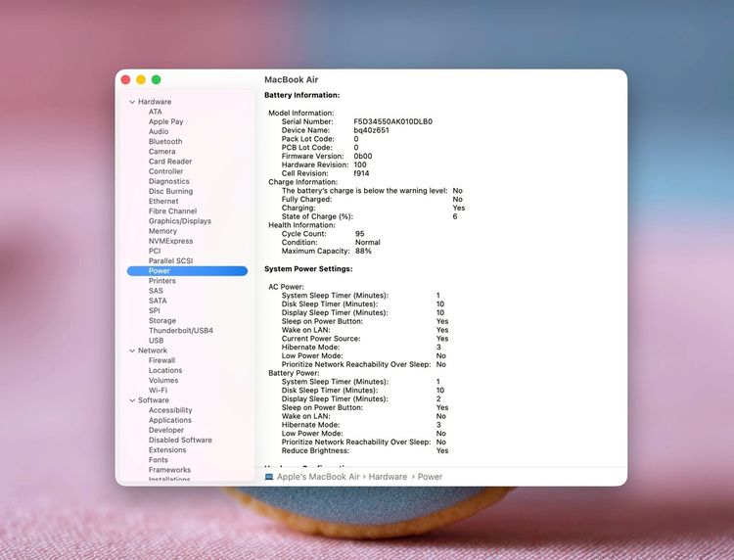Click the State of Charge value 6
Screen dimensions: 734x560
(454, 216)
